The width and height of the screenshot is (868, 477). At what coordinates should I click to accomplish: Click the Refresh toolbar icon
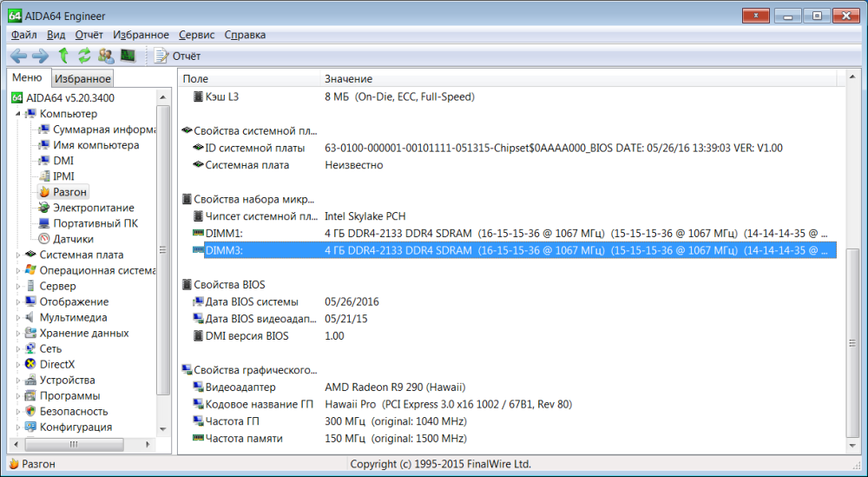(84, 56)
